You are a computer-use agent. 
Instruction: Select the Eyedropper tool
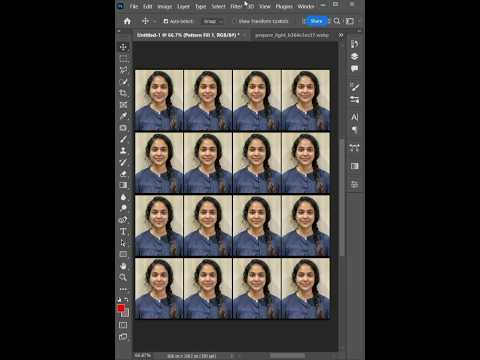(123, 116)
